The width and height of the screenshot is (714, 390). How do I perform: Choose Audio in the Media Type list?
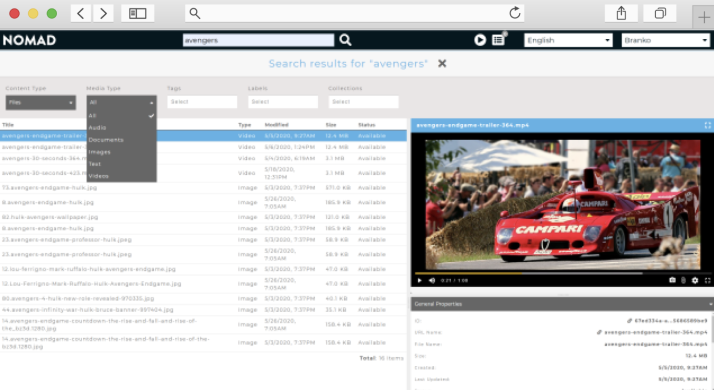pyautogui.click(x=122, y=128)
